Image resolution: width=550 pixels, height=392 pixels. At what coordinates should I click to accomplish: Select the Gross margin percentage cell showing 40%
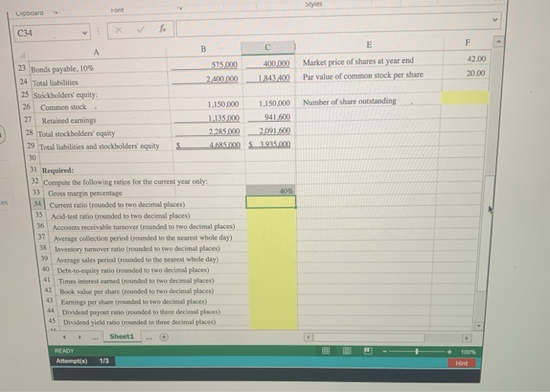tap(270, 191)
